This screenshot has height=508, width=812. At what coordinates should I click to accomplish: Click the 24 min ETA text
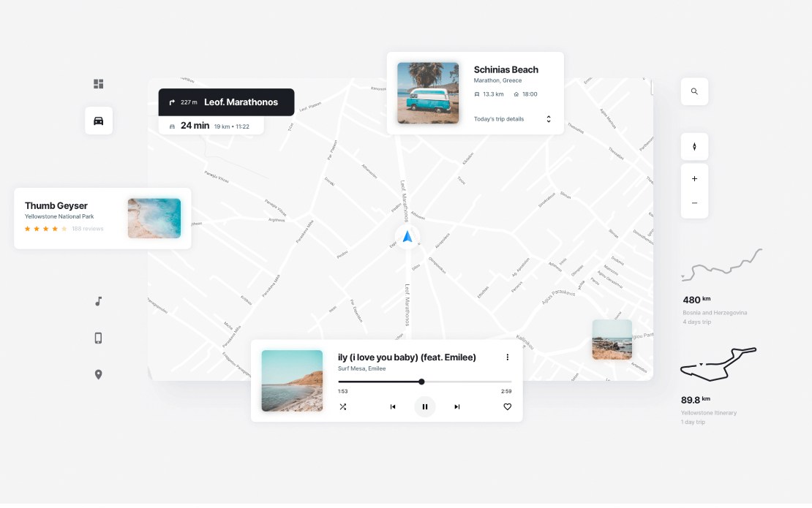(x=195, y=126)
